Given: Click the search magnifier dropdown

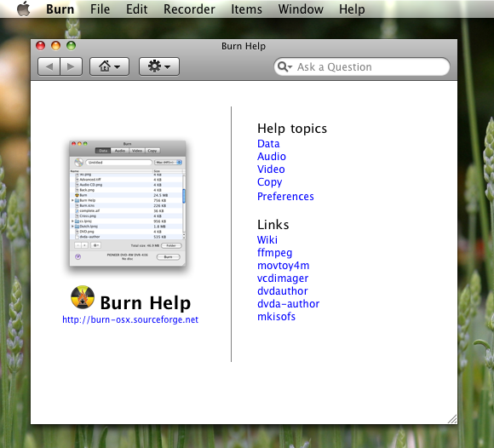Looking at the screenshot, I should (x=285, y=66).
